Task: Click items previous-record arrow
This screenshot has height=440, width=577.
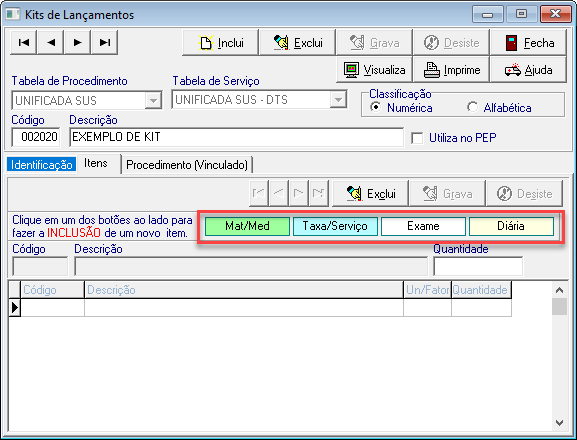Action: [279, 193]
